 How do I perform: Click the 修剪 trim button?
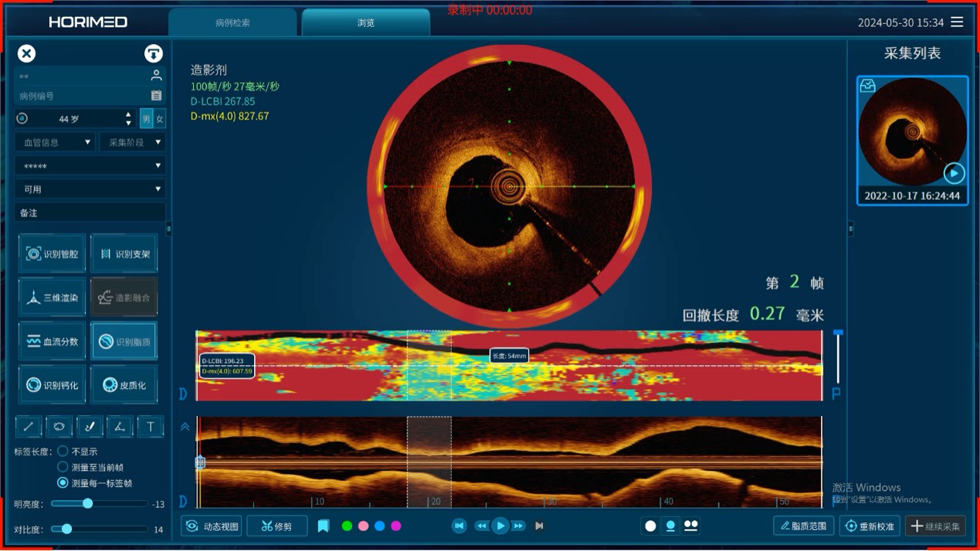click(276, 526)
